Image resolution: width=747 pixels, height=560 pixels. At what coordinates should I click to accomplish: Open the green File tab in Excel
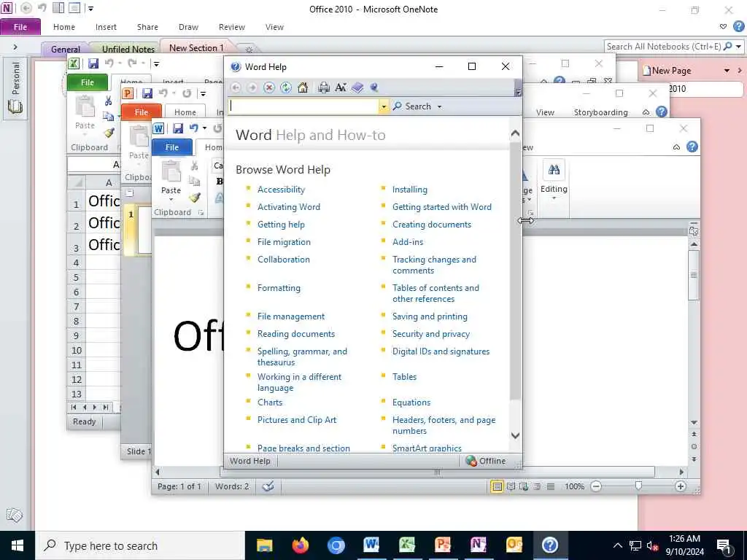click(x=88, y=82)
